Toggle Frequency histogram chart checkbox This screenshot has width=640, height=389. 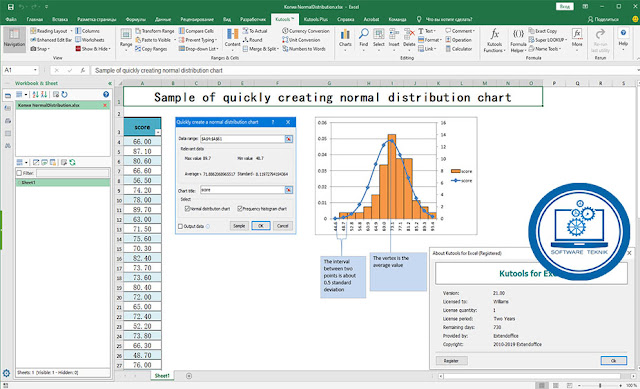(240, 209)
